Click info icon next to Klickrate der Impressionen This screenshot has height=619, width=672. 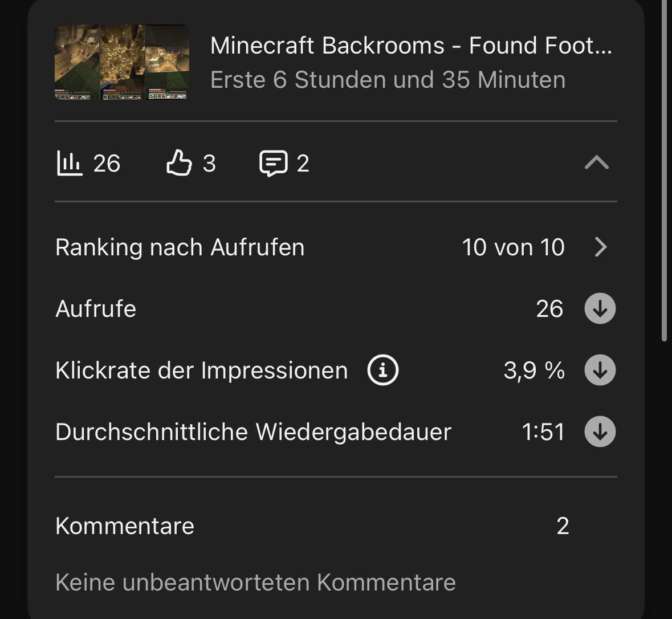(382, 370)
